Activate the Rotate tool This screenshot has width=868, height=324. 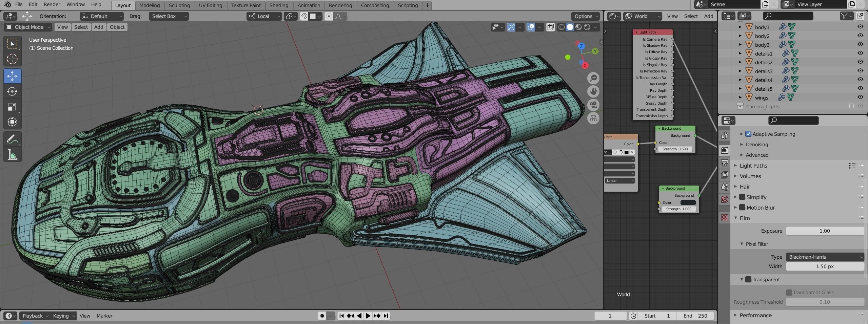click(12, 91)
